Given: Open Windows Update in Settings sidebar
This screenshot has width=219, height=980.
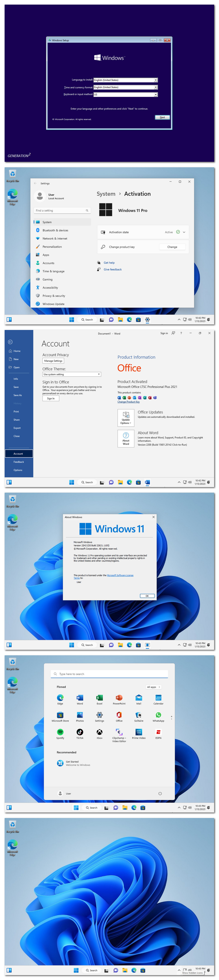Looking at the screenshot, I should [x=62, y=304].
